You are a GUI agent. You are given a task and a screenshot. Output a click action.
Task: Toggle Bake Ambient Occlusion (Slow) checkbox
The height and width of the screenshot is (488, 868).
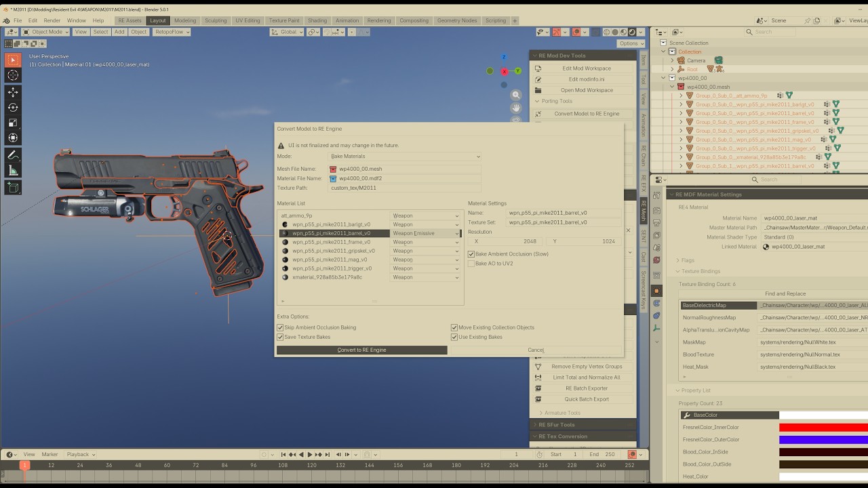click(x=471, y=254)
